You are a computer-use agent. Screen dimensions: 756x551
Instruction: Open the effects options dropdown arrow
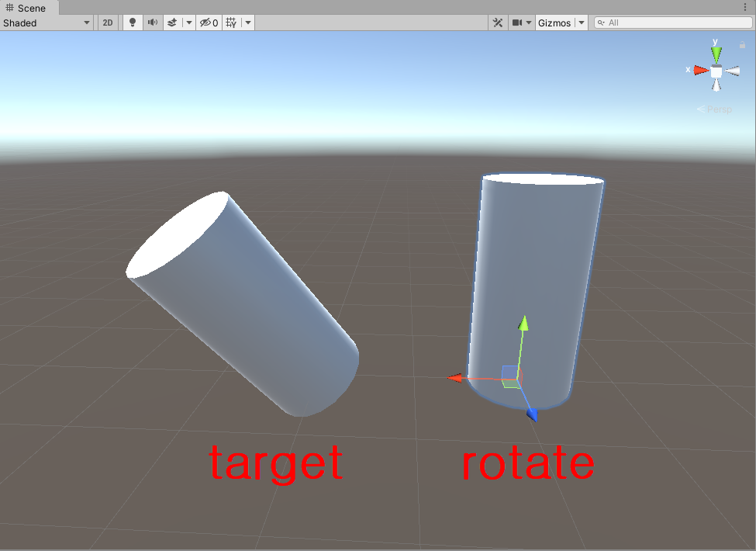coord(189,23)
